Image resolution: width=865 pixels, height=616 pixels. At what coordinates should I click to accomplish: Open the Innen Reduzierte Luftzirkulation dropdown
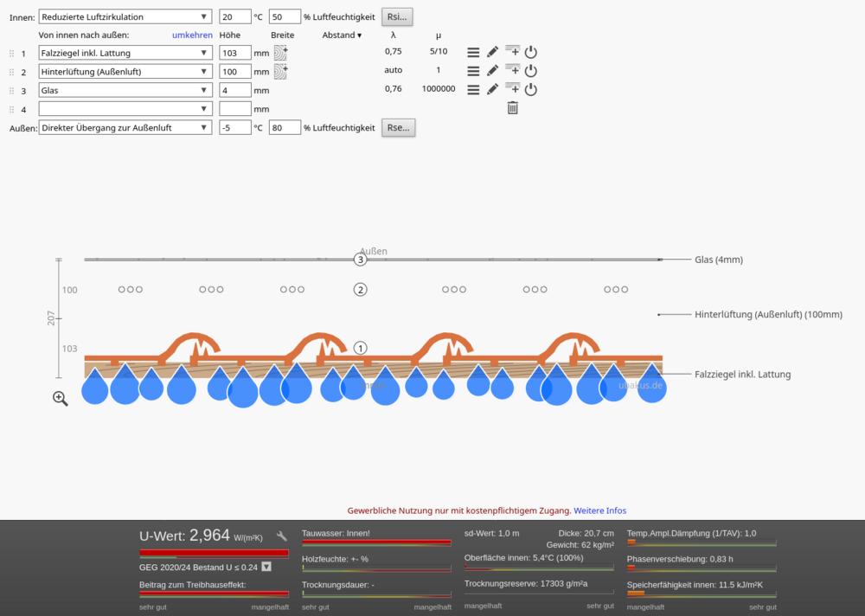click(x=125, y=16)
